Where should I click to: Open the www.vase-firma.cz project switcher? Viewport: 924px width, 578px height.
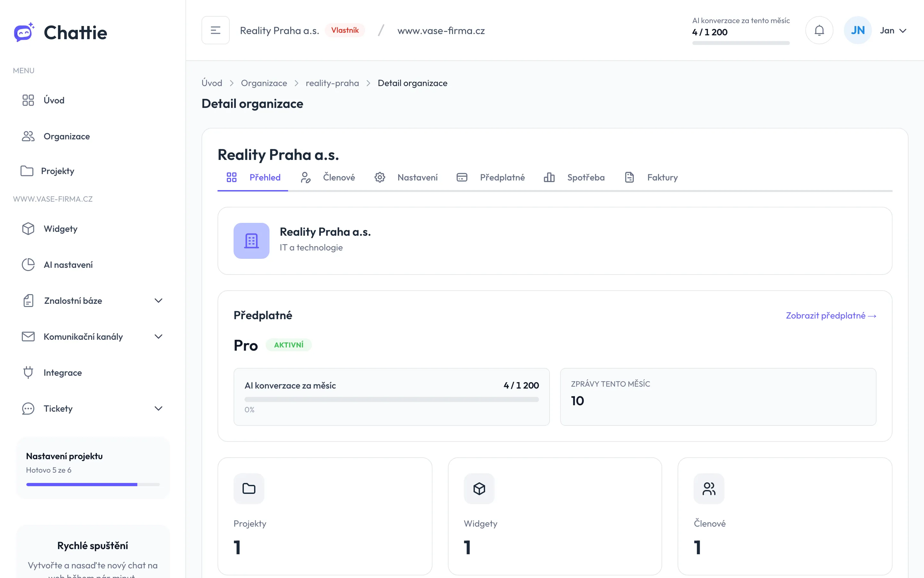pyautogui.click(x=441, y=31)
